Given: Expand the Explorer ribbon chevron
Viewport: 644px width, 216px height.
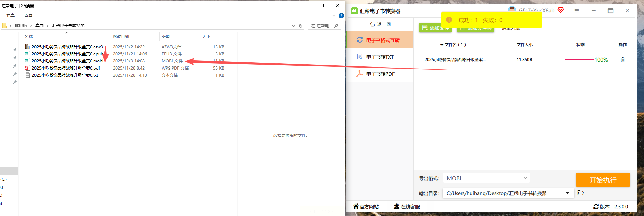Looking at the screenshot, I should [x=334, y=16].
